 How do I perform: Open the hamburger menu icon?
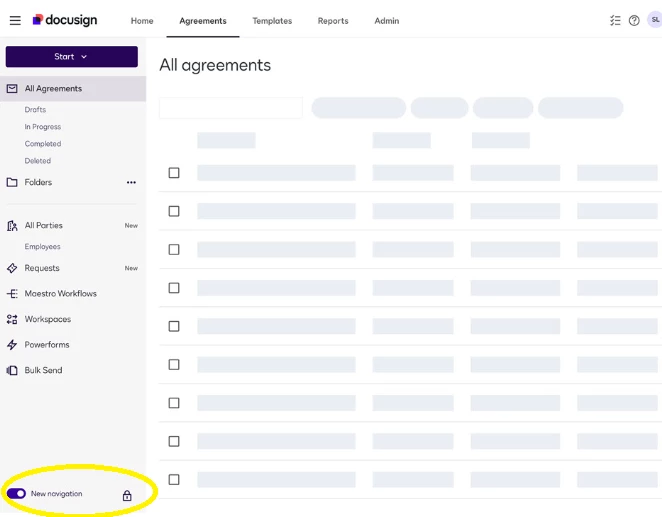coord(15,20)
